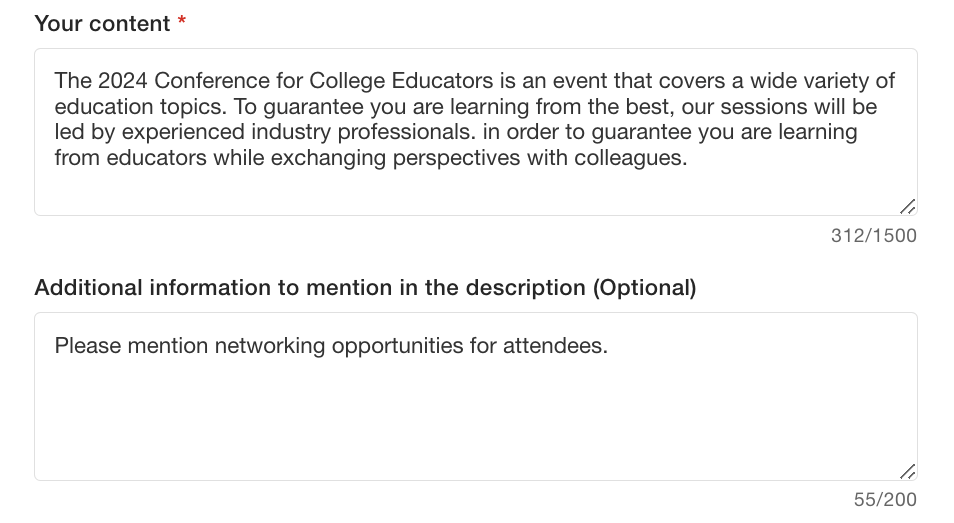
Task: Click the "(Optional)" text in the label
Action: click(x=644, y=288)
